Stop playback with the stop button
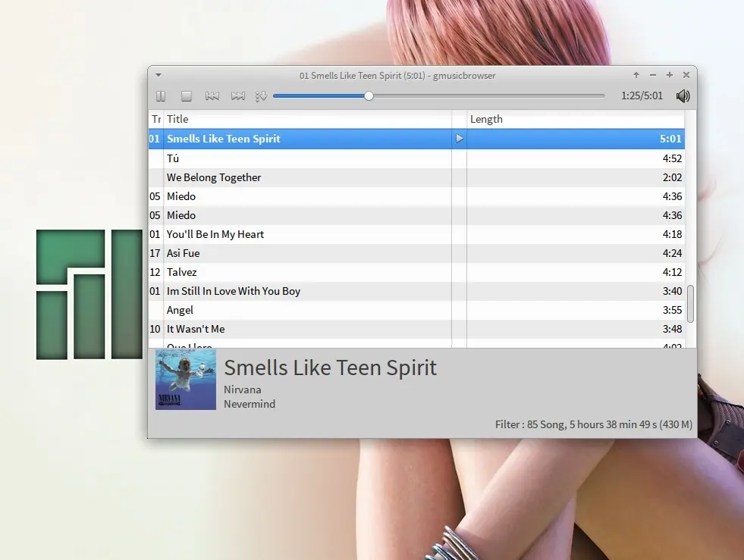Image resolution: width=744 pixels, height=560 pixels. point(187,96)
